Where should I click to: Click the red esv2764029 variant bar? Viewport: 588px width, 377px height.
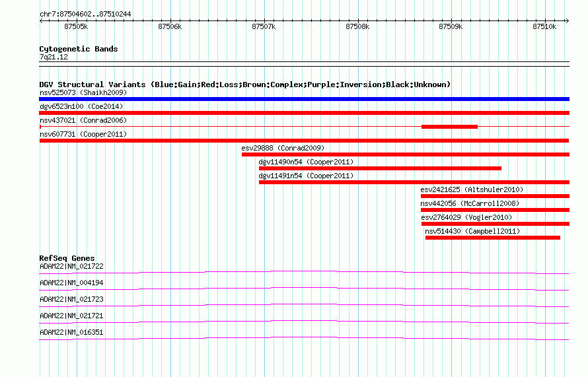(x=496, y=224)
